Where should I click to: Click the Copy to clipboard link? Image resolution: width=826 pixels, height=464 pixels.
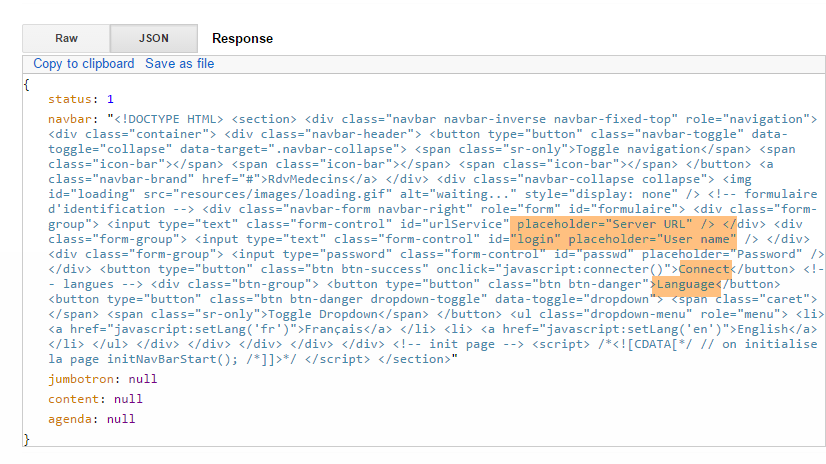click(83, 64)
